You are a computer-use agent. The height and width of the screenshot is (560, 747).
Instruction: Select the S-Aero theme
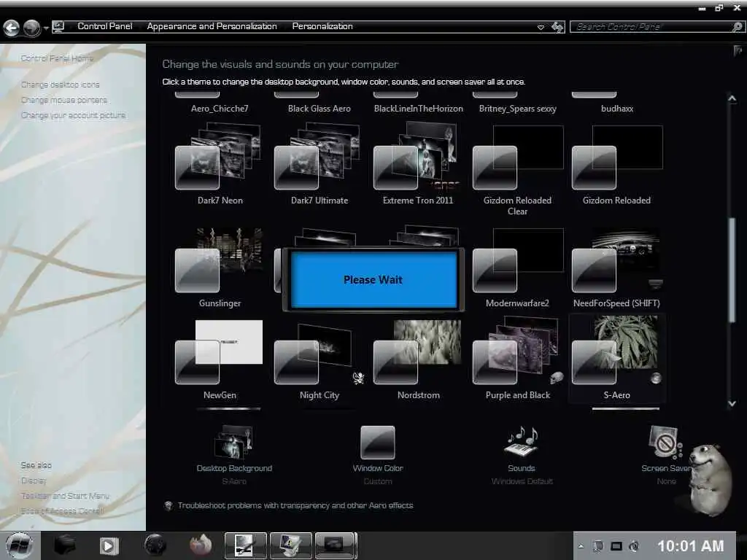616,359
